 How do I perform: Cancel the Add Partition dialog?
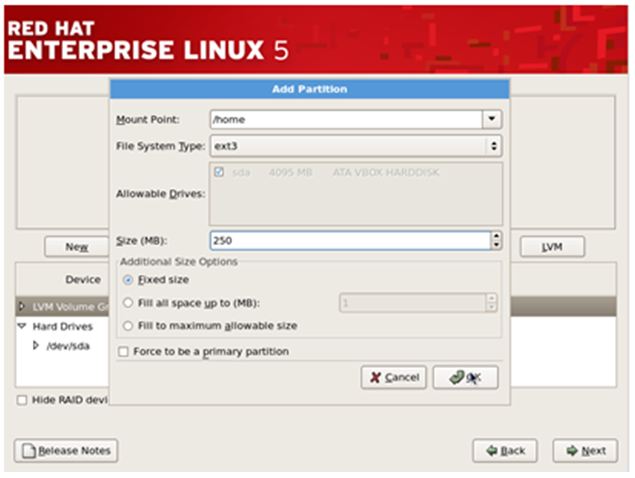coord(394,378)
